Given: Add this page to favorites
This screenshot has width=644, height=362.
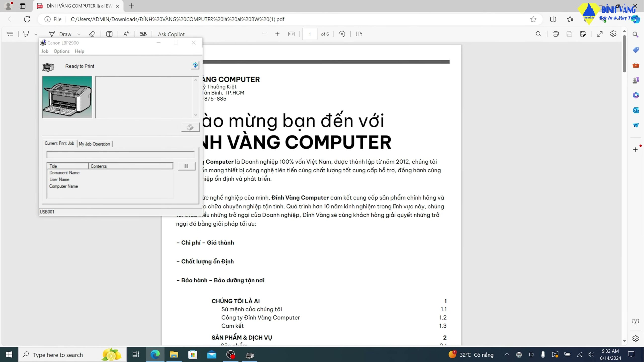Looking at the screenshot, I should (533, 19).
